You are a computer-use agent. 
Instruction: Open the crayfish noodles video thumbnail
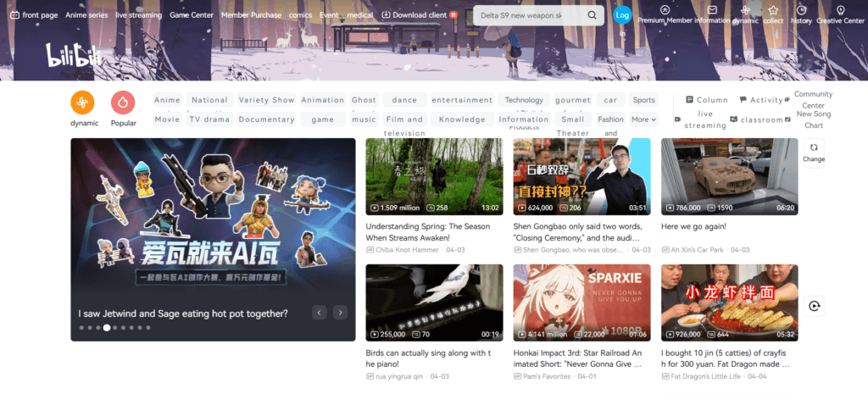coord(730,303)
